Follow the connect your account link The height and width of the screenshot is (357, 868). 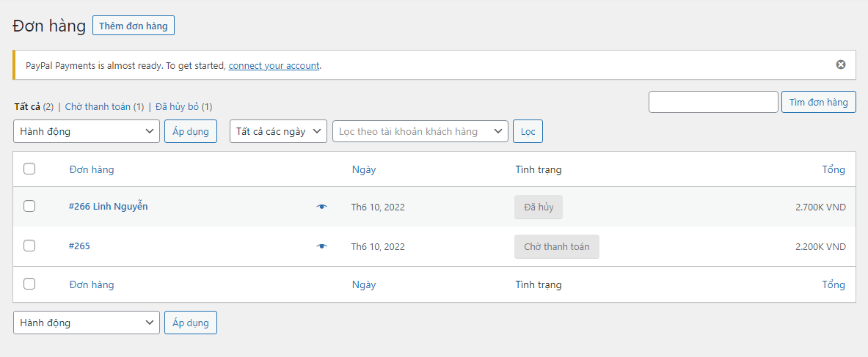pyautogui.click(x=274, y=65)
